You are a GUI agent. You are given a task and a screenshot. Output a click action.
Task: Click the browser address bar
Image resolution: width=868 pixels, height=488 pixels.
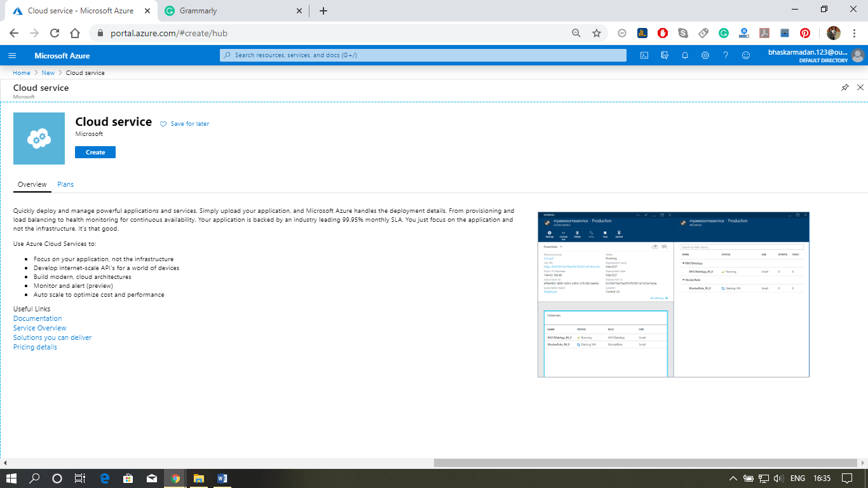330,33
